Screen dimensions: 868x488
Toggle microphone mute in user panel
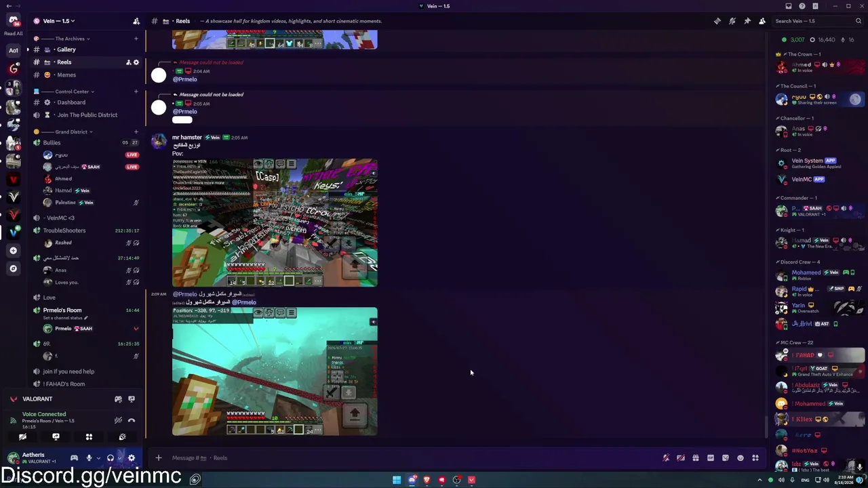[x=89, y=458]
